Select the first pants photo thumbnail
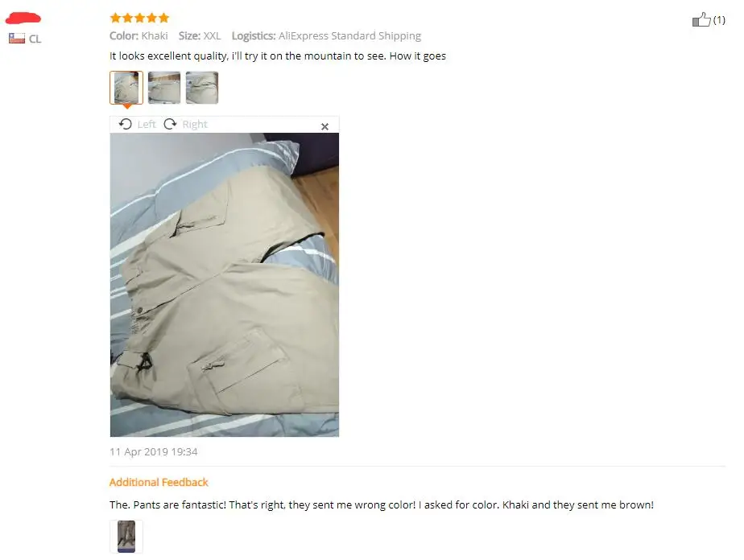This screenshot has width=744, height=560. coord(126,87)
